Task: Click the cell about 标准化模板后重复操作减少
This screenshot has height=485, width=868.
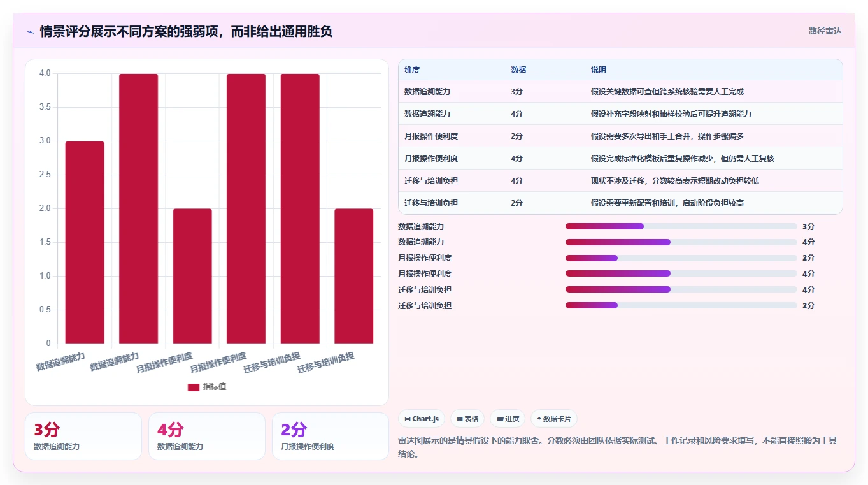Action: tap(682, 159)
